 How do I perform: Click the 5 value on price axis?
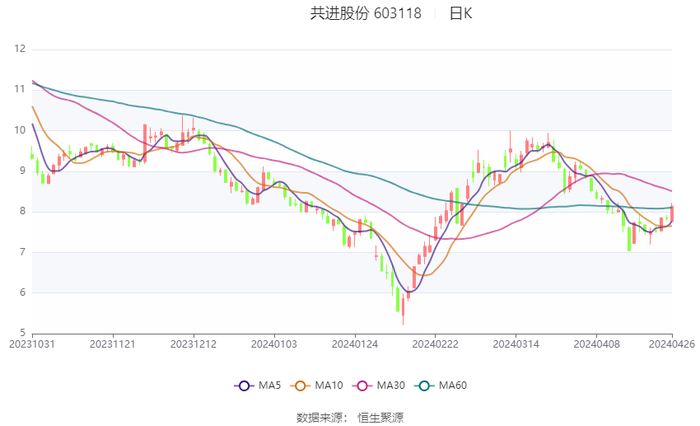pos(22,333)
